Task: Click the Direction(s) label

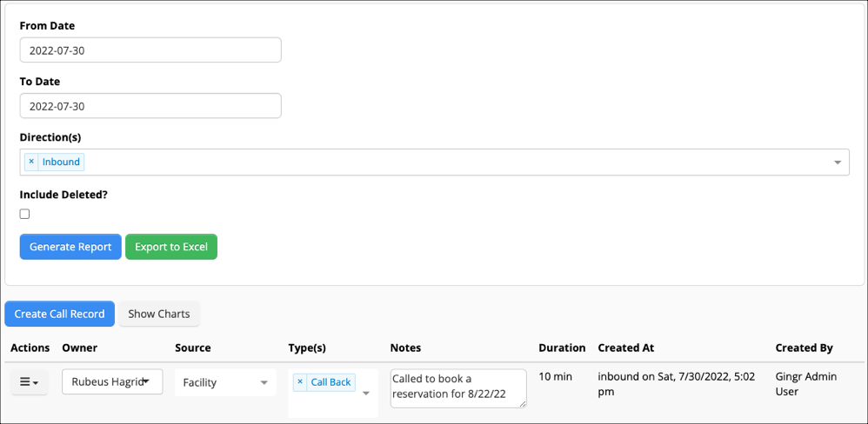Action: 50,137
